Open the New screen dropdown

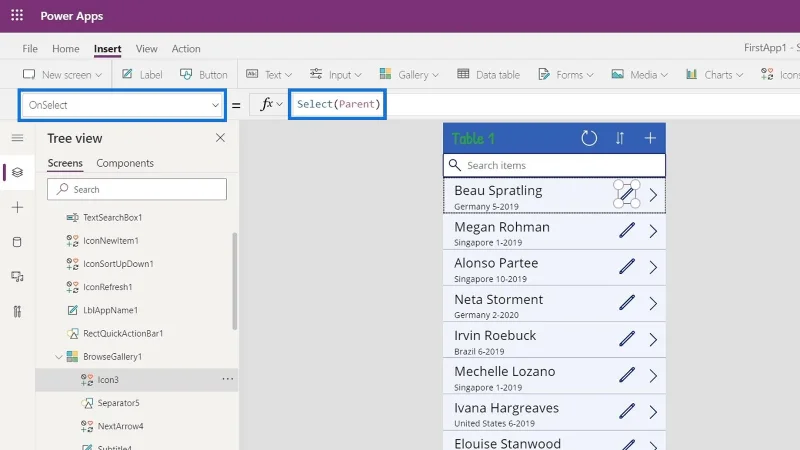pyautogui.click(x=62, y=74)
